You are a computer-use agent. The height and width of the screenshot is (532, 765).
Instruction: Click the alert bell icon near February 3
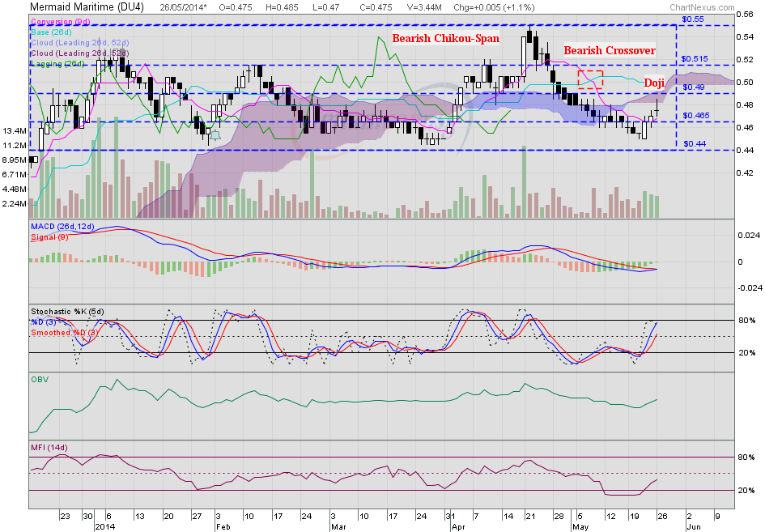[215, 135]
